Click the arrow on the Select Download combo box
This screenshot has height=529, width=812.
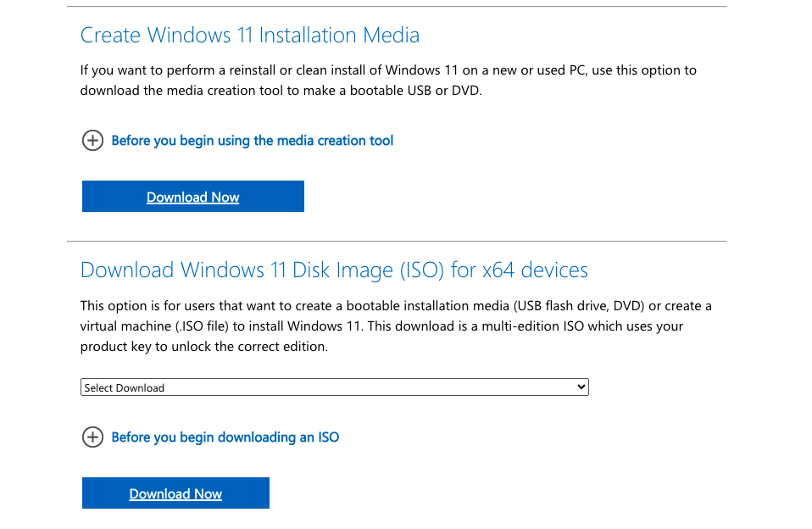(581, 387)
